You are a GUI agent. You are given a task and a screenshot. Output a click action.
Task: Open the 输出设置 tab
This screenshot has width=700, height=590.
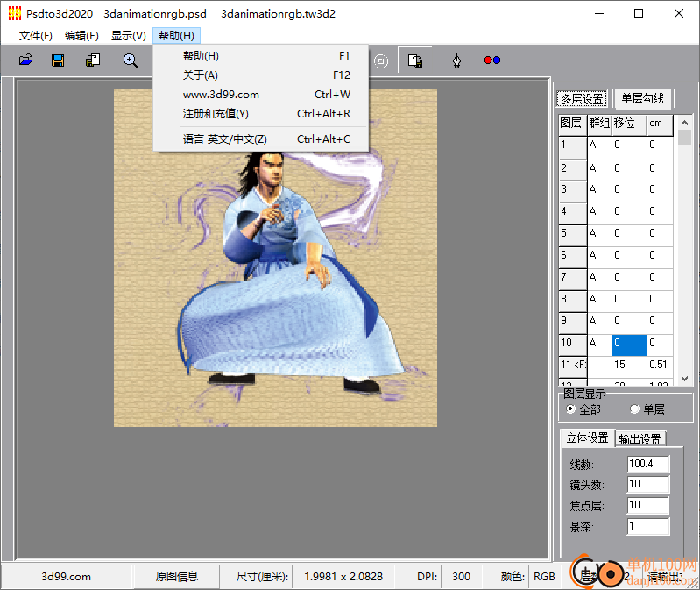(x=641, y=438)
